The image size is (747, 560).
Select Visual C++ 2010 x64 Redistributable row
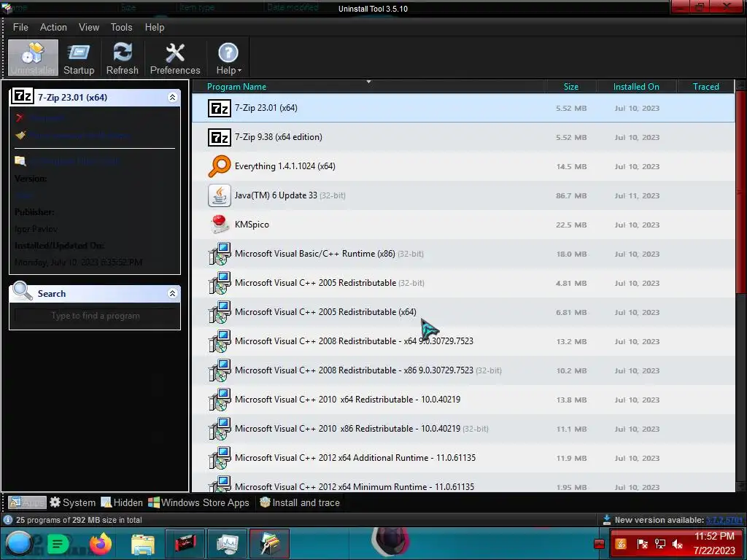pyautogui.click(x=463, y=400)
